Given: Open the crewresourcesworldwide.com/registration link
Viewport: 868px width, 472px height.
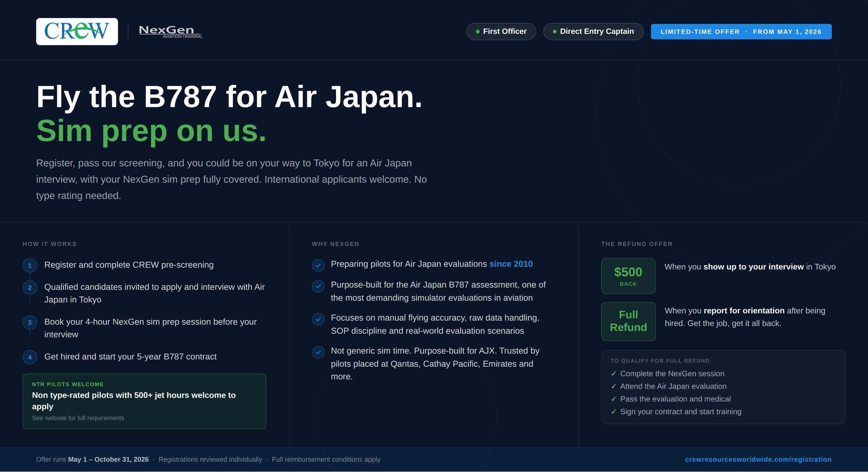Looking at the screenshot, I should 758,459.
